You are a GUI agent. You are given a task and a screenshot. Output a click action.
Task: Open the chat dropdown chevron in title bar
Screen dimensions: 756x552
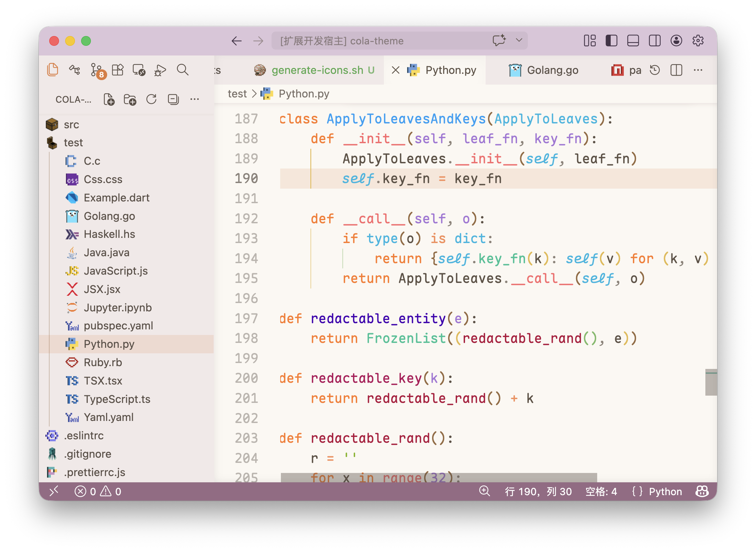[519, 40]
